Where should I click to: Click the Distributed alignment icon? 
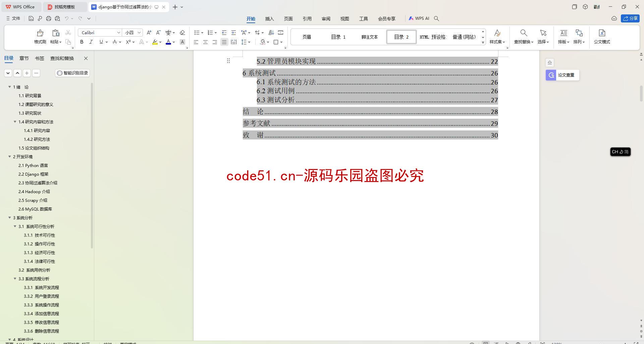click(234, 42)
